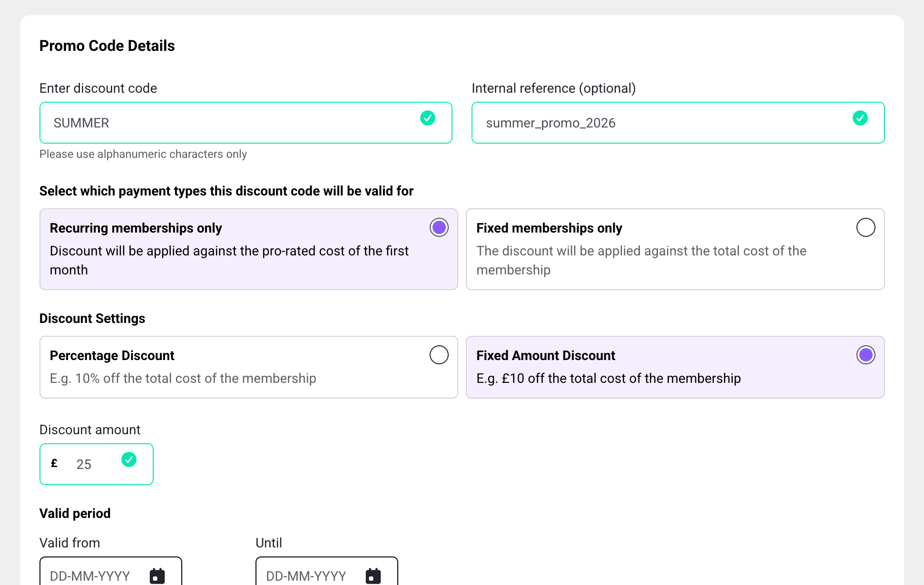
Task: Click the Fixed Amount Discount card example text
Action: click(x=609, y=379)
